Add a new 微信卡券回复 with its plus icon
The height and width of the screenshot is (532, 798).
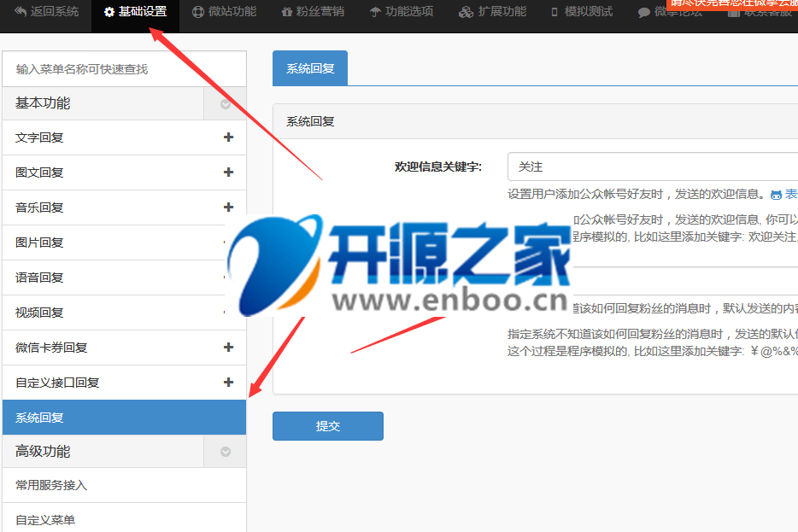point(228,347)
